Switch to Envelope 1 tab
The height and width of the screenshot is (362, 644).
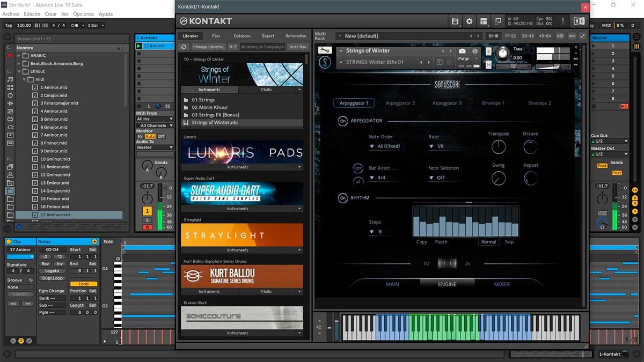[493, 103]
